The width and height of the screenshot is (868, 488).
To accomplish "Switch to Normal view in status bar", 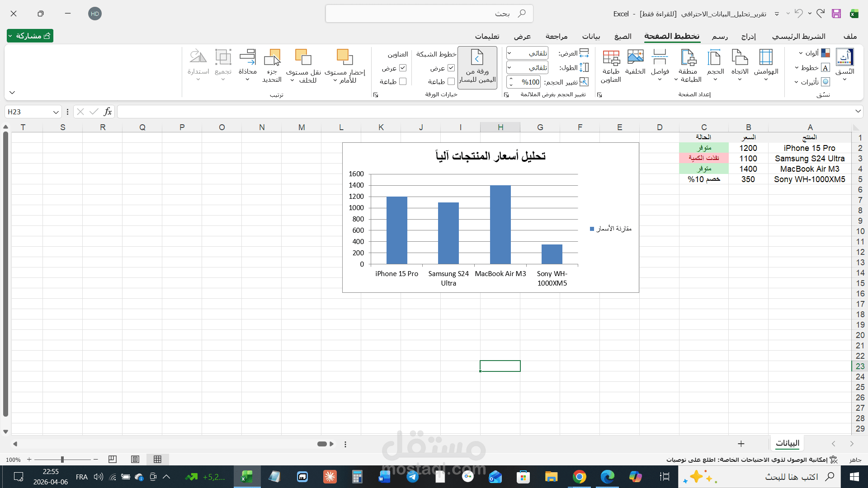I will (x=157, y=460).
